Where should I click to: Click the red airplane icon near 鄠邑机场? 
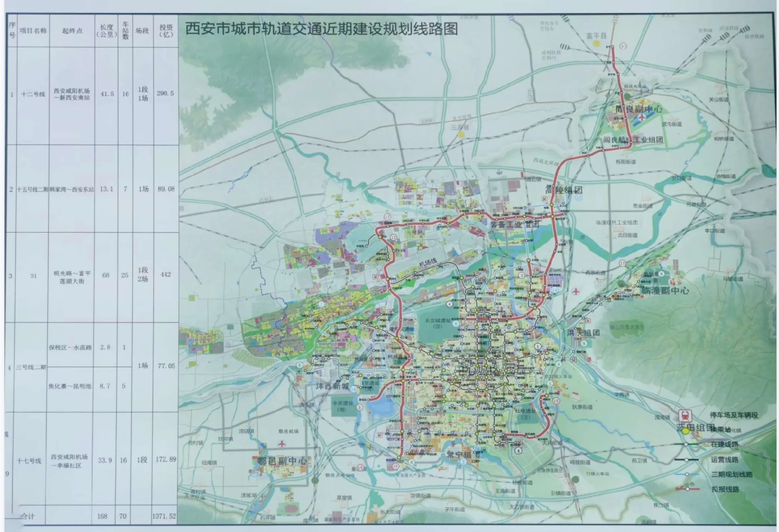282,443
